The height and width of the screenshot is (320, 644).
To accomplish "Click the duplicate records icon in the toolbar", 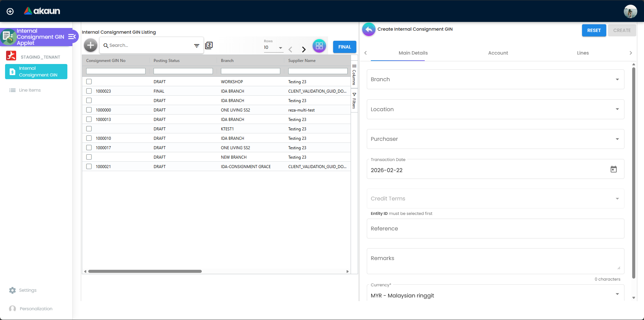I will click(209, 45).
